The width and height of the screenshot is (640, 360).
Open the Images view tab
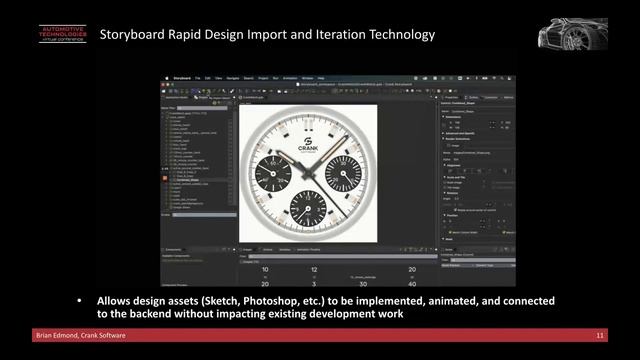(247, 249)
